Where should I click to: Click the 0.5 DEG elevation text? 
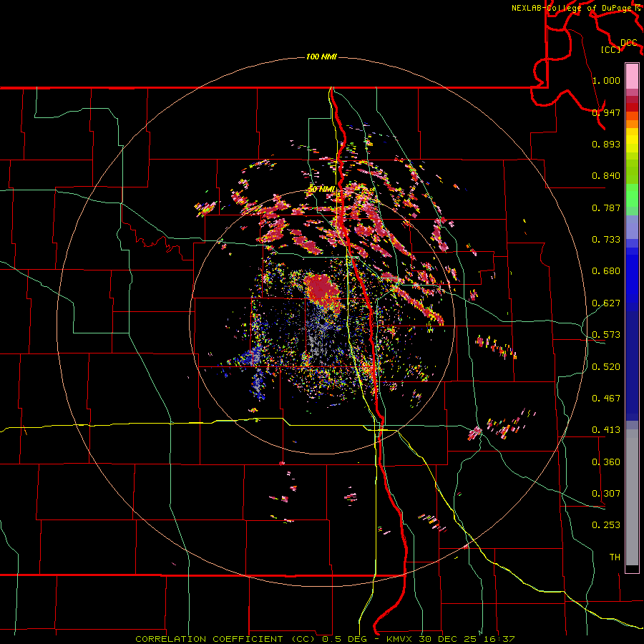pos(345,639)
